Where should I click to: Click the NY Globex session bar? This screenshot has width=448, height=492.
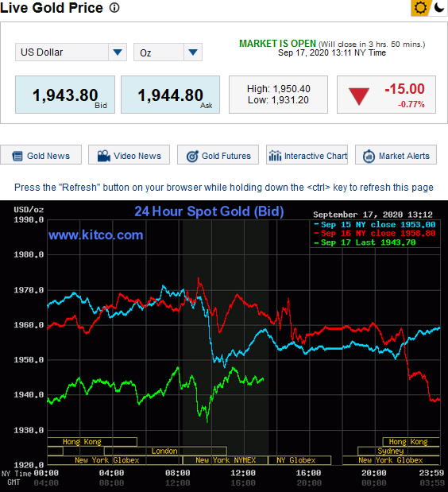pos(299,460)
